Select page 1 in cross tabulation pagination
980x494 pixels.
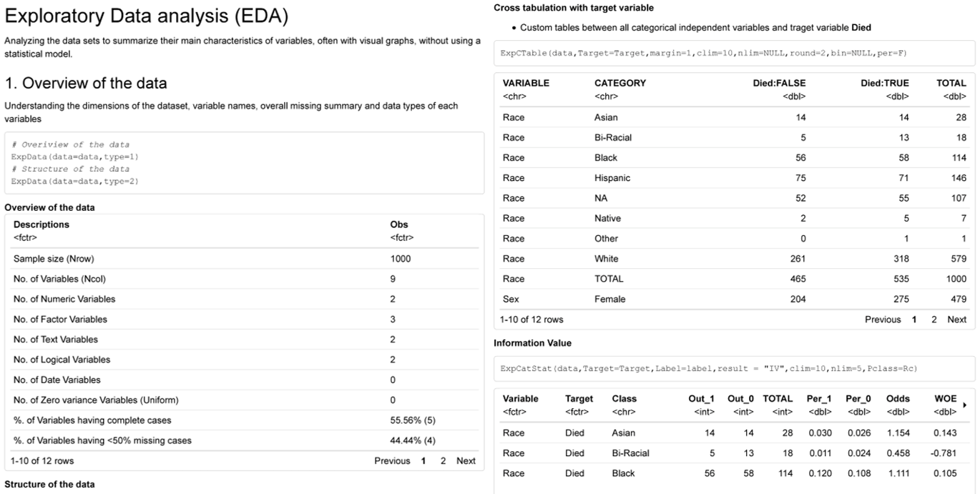[914, 320]
